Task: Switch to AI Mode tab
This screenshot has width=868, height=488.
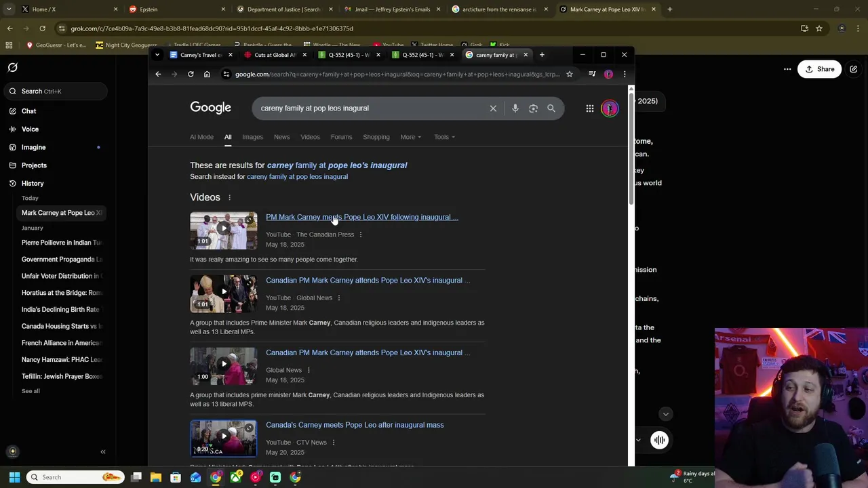Action: (x=201, y=137)
